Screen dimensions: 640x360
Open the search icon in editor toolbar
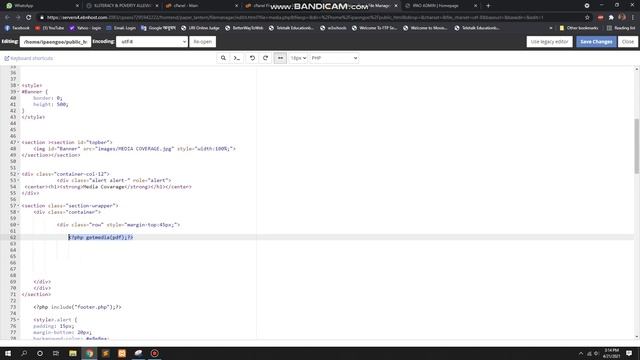(x=223, y=58)
